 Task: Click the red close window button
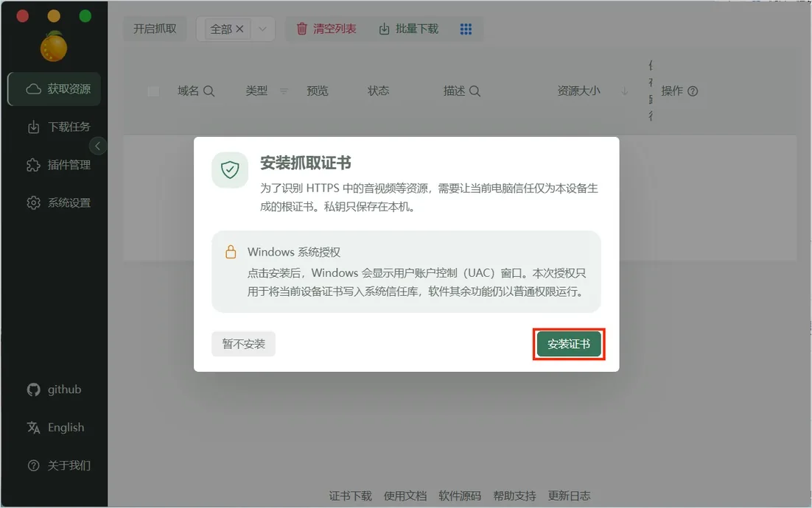pyautogui.click(x=22, y=16)
